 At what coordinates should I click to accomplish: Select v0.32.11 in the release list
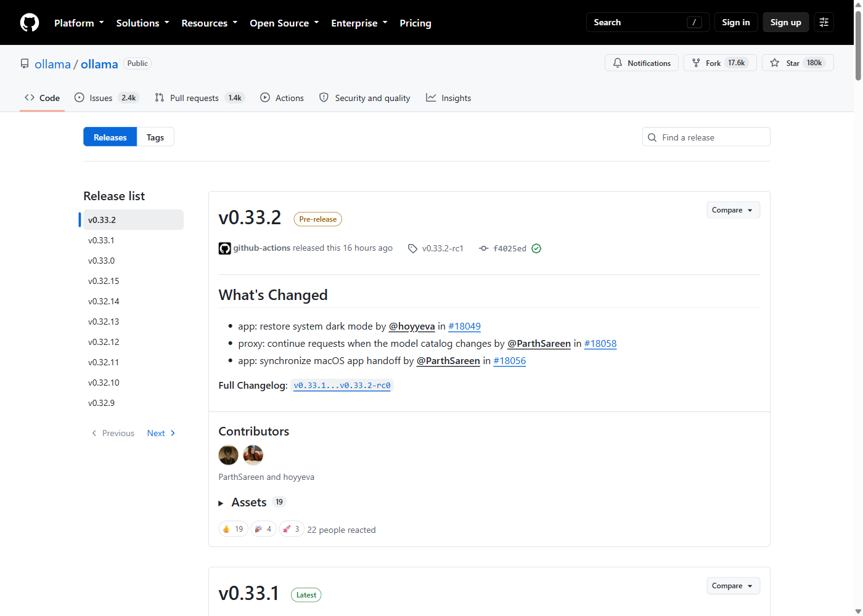(133, 362)
